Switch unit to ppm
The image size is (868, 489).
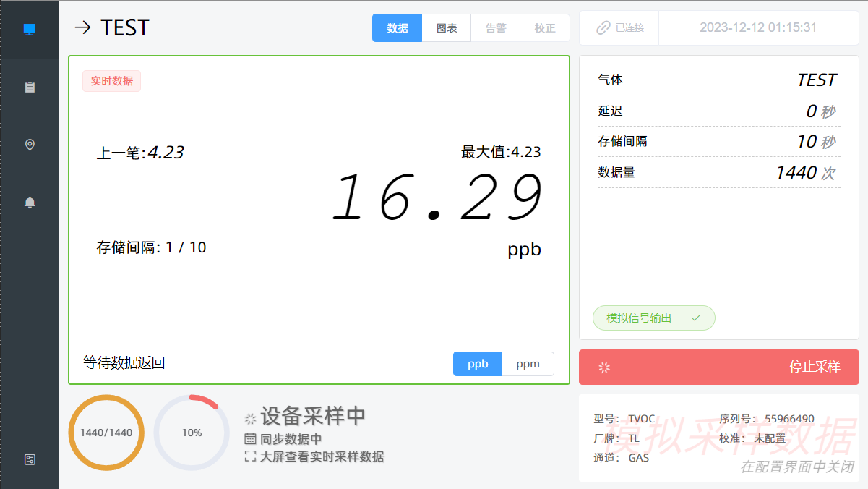pos(528,364)
